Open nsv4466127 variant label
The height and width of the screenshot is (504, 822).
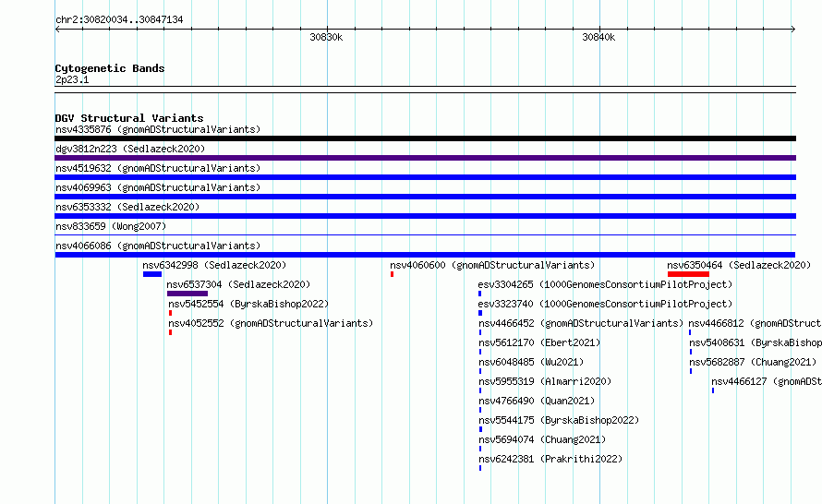(767, 381)
